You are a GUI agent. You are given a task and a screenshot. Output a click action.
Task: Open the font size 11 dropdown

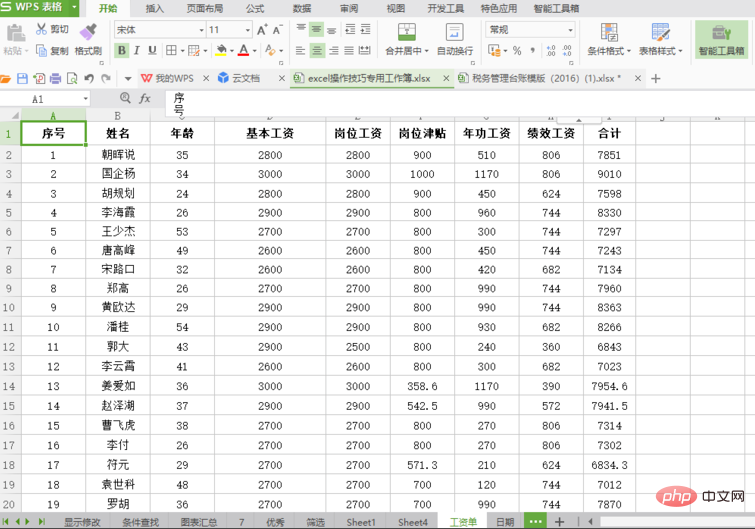[247, 30]
